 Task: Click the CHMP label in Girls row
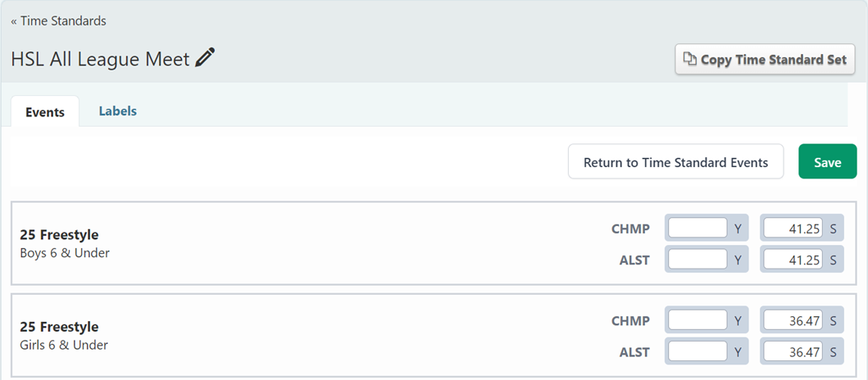coord(630,321)
